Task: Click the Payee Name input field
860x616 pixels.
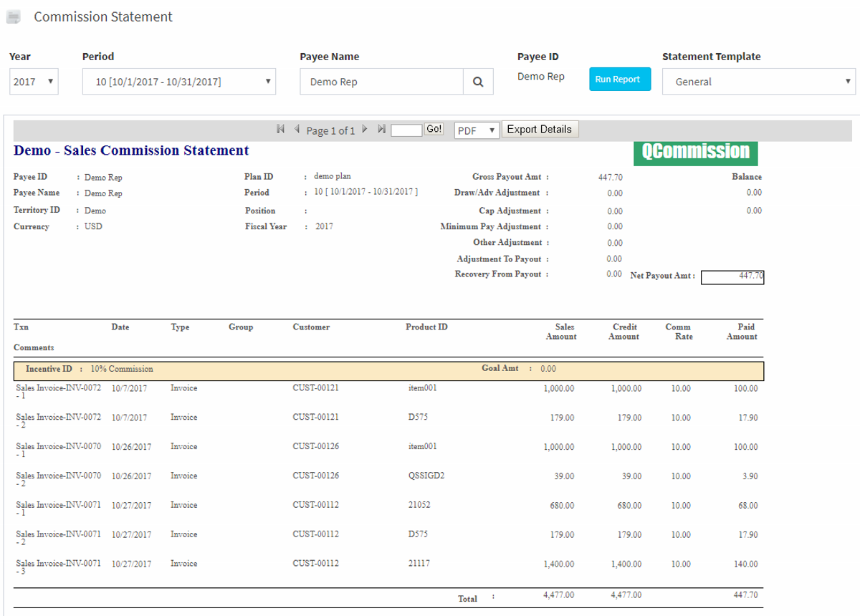Action: 381,82
